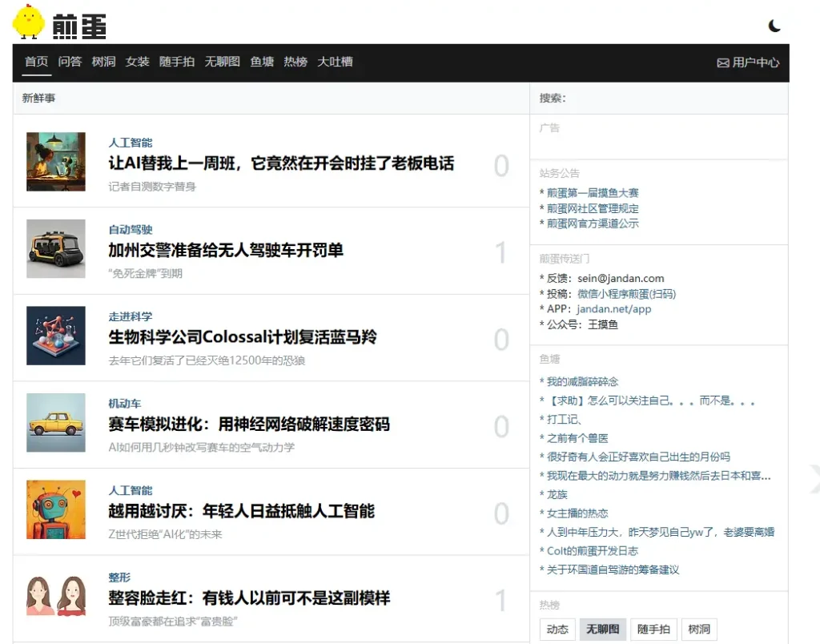Viewport: 820px width, 644px height.
Task: Open 打工记 post
Action: 565,419
